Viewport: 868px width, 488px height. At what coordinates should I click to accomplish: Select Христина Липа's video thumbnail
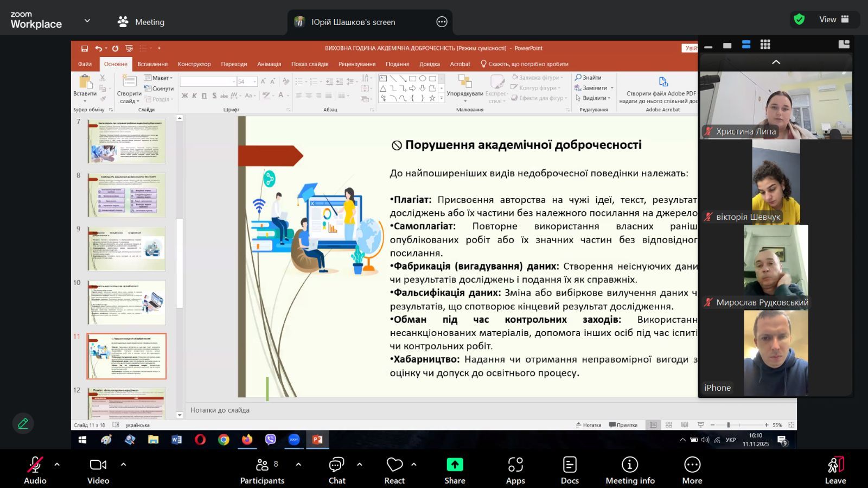pyautogui.click(x=776, y=105)
